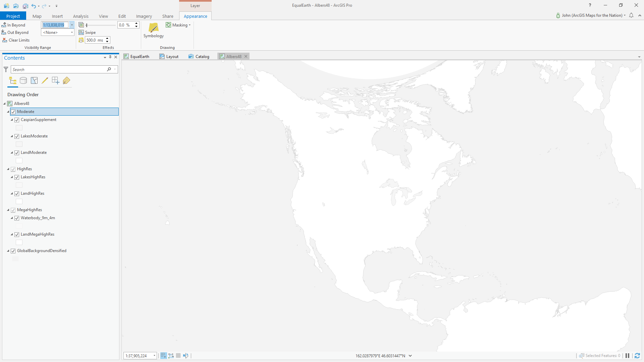Open ArcGIS Pro help question mark

tap(590, 5)
